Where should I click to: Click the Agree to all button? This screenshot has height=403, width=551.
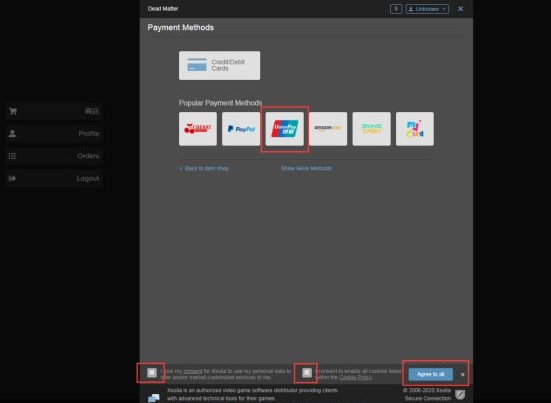tap(430, 374)
